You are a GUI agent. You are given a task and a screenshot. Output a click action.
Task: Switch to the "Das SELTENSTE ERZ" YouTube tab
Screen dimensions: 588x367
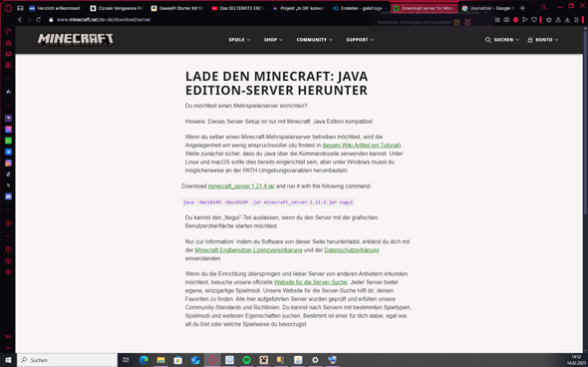[x=238, y=8]
